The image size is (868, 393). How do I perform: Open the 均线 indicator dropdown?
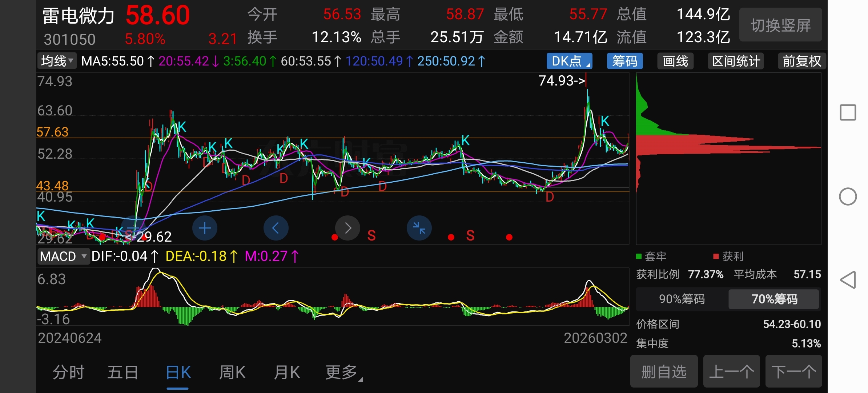coord(57,61)
